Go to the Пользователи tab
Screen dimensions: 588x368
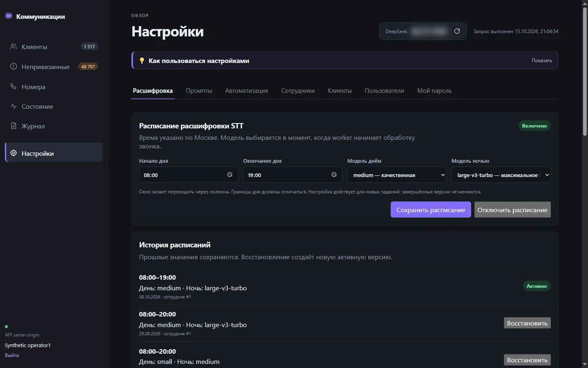[x=384, y=91]
